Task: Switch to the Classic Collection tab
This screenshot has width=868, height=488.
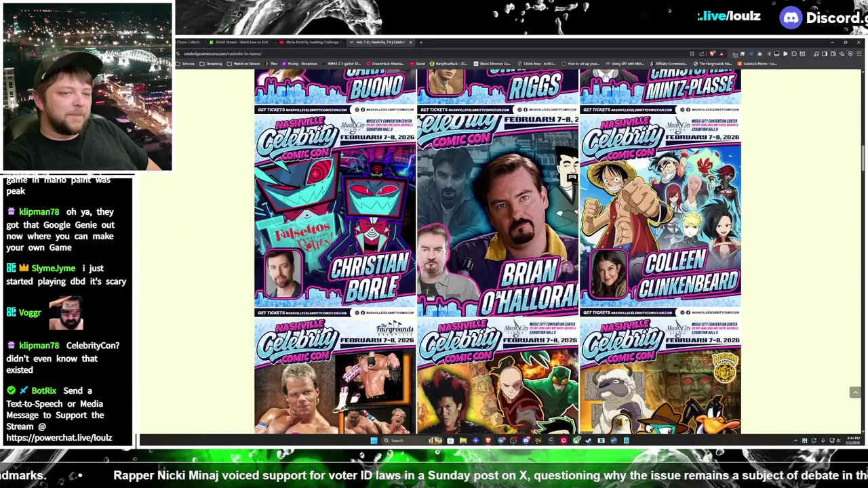Action: (190, 42)
